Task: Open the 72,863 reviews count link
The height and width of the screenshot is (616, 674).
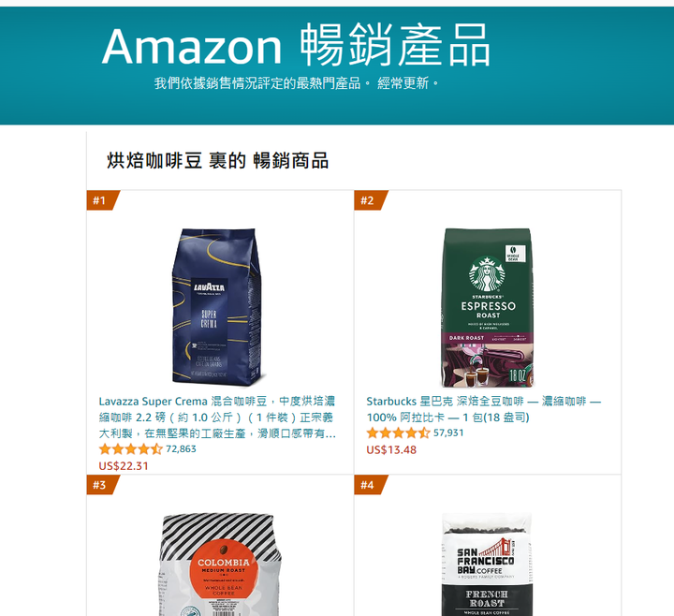Action: [181, 448]
